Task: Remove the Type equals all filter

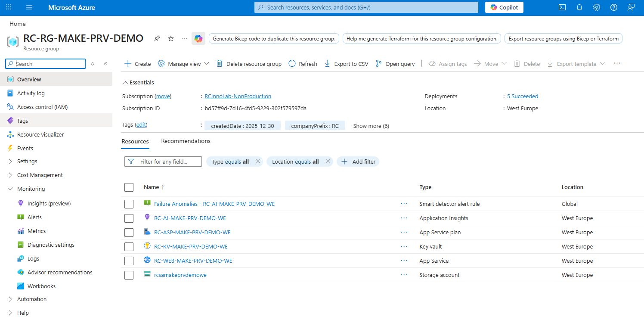Action: pos(258,162)
